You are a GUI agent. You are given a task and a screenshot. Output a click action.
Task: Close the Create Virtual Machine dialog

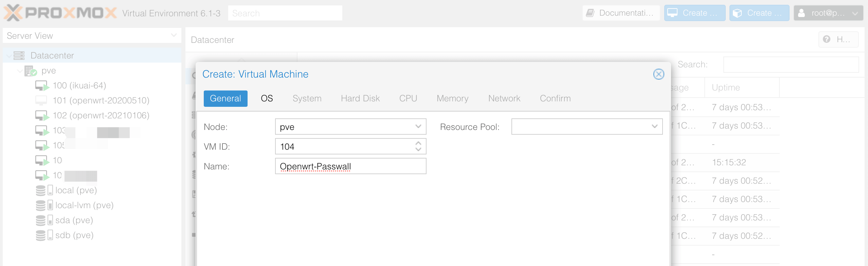point(658,74)
